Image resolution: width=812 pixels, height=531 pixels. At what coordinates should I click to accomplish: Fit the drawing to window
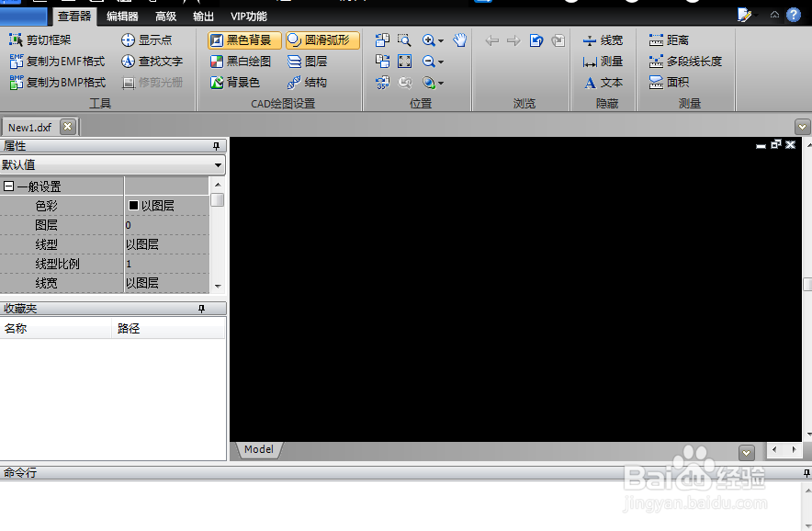pyautogui.click(x=404, y=62)
